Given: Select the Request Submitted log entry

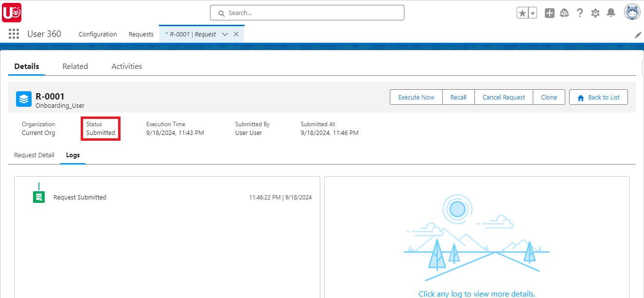Looking at the screenshot, I should click(80, 197).
